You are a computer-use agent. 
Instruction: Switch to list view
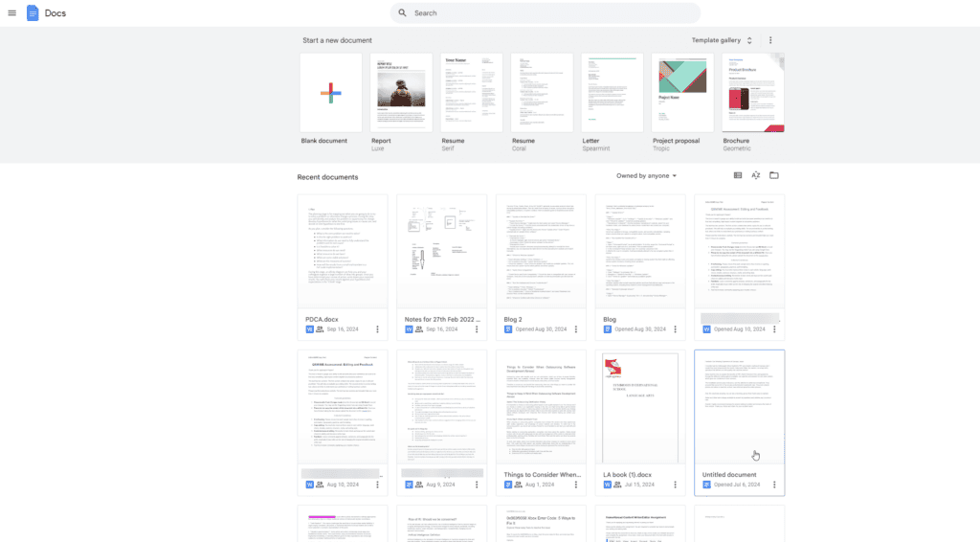(738, 175)
